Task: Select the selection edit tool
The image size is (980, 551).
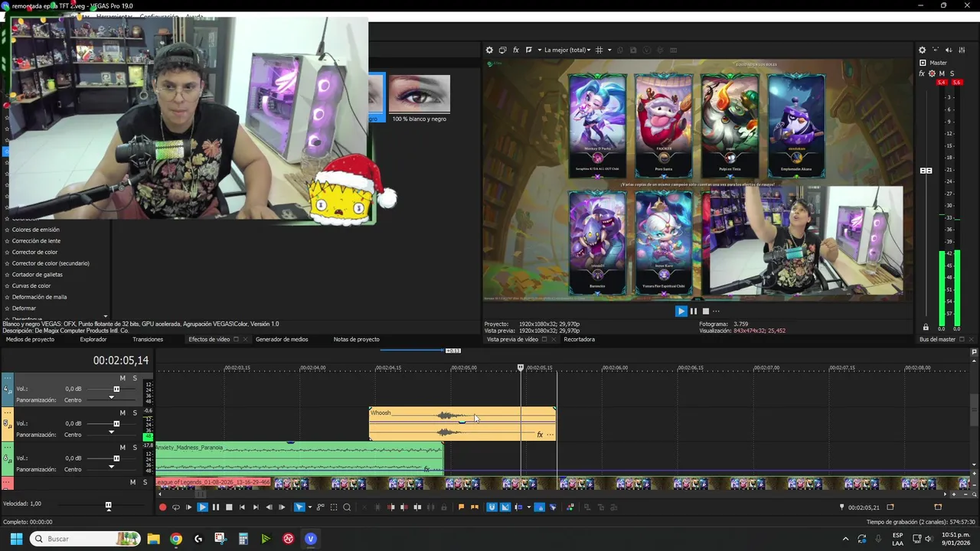Action: (x=334, y=507)
